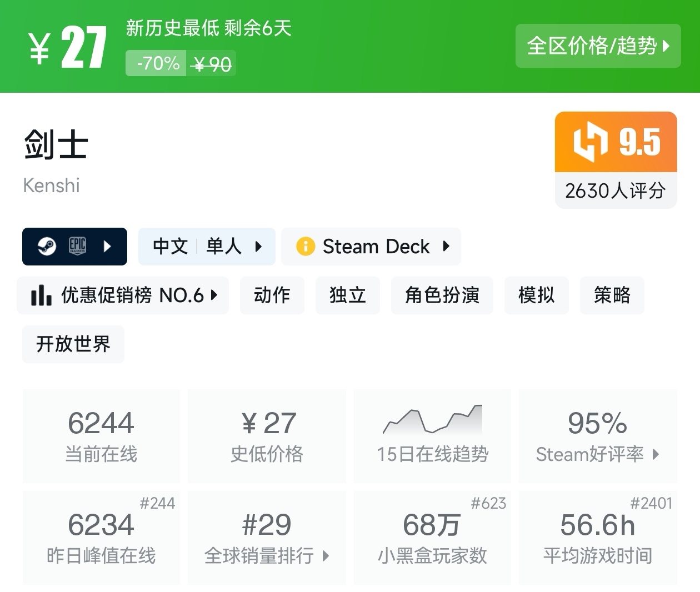Click the Steam Deck yellow info icon
Screen dimensions: 700x592
(x=306, y=246)
